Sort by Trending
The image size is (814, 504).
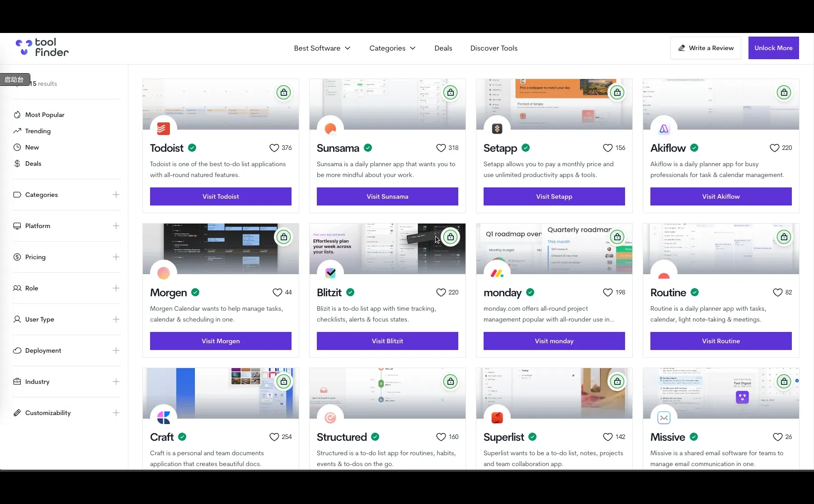coord(32,131)
